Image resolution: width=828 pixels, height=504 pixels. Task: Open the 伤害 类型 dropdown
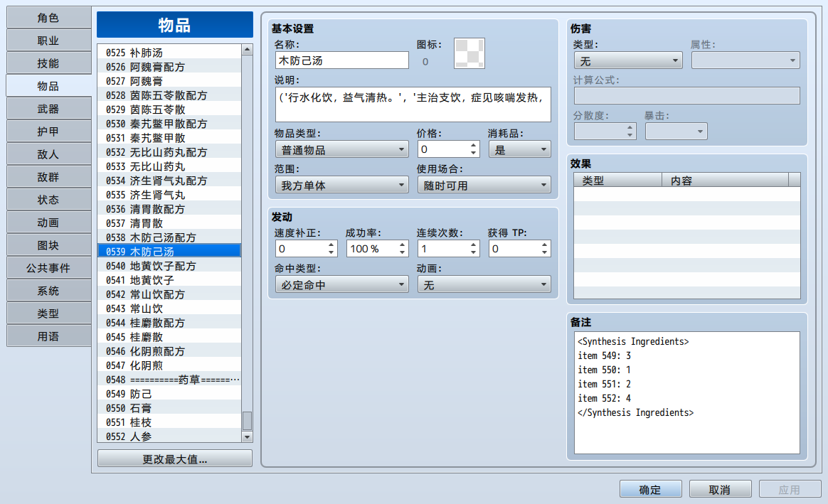tap(628, 60)
